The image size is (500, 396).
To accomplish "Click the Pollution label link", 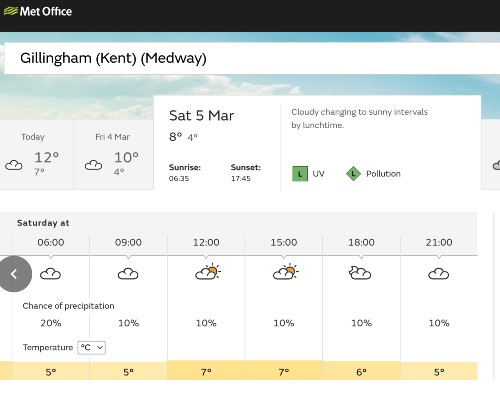I will pos(383,174).
